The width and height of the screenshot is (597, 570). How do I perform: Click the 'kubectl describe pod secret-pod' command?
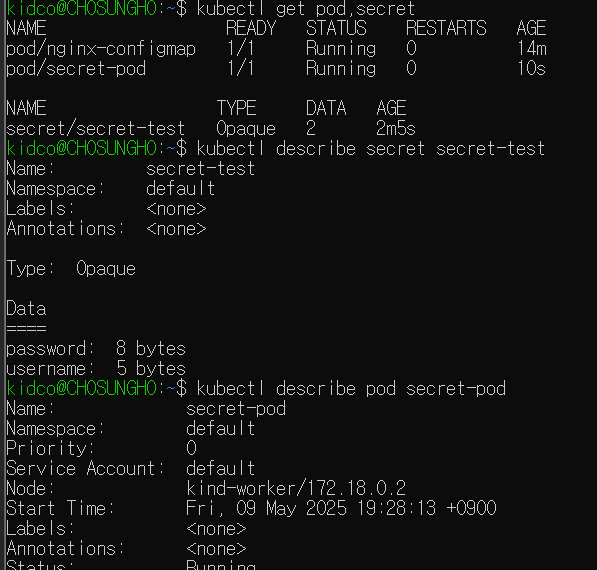tap(351, 389)
